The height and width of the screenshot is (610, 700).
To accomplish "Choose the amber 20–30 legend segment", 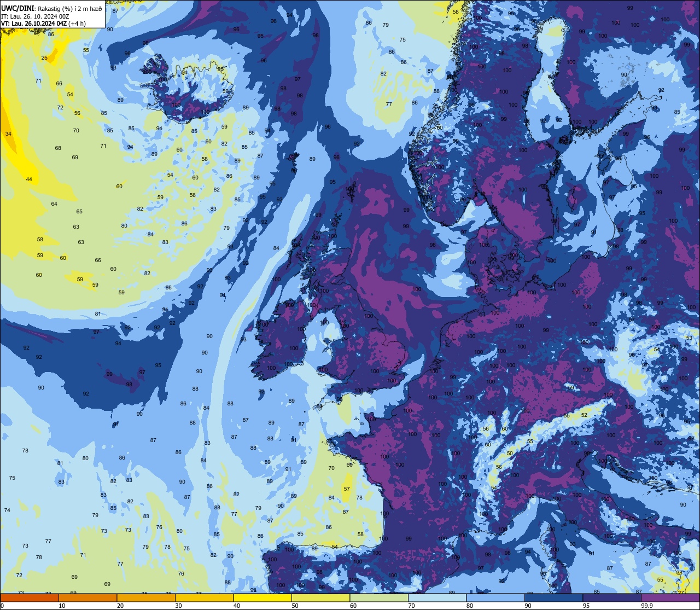I will (x=146, y=597).
